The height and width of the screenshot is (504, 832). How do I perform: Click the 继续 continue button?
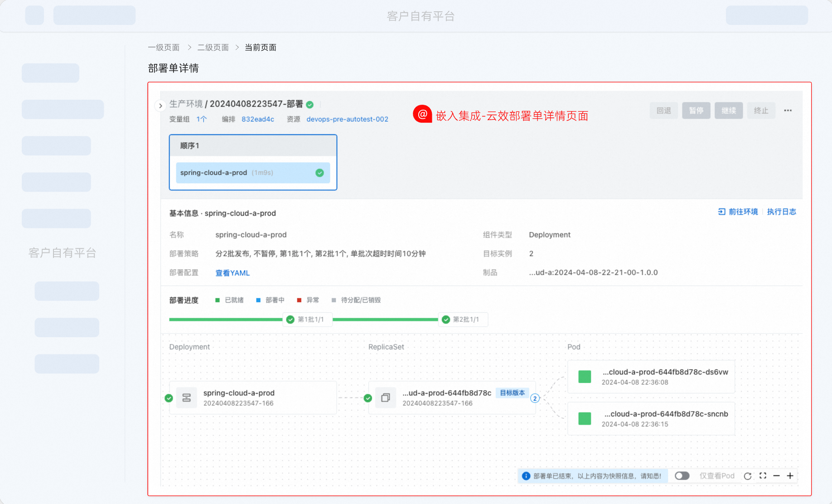pyautogui.click(x=729, y=111)
